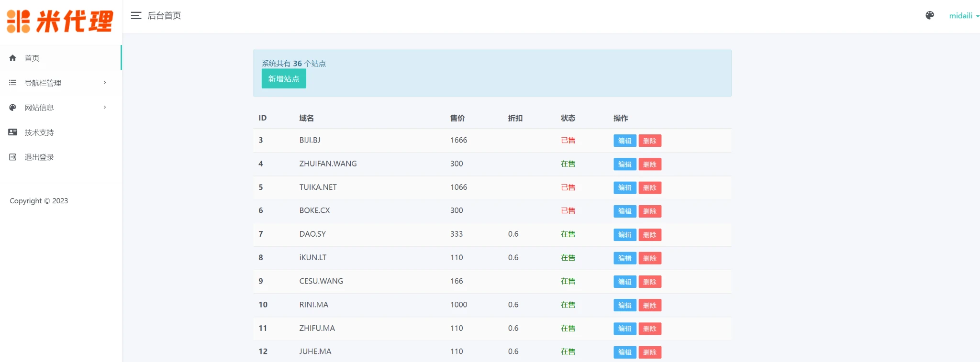Select 首页 in the sidebar menu
980x362 pixels.
tap(32, 58)
